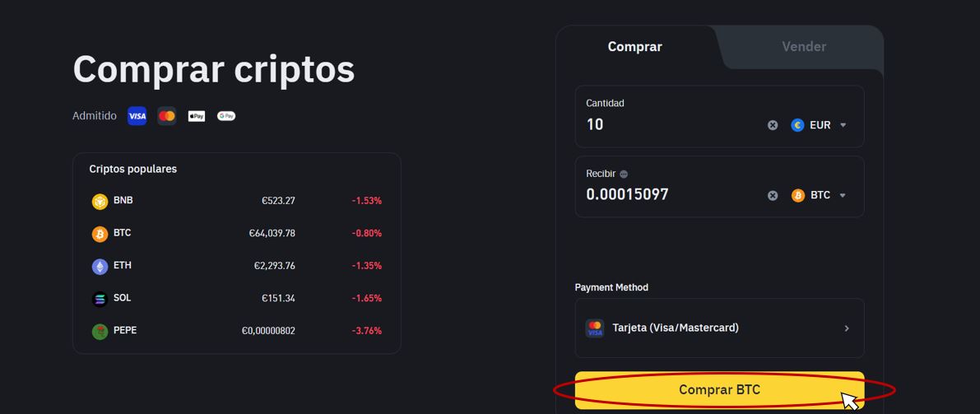Click the SOL coin icon
This screenshot has height=414, width=980.
(100, 299)
